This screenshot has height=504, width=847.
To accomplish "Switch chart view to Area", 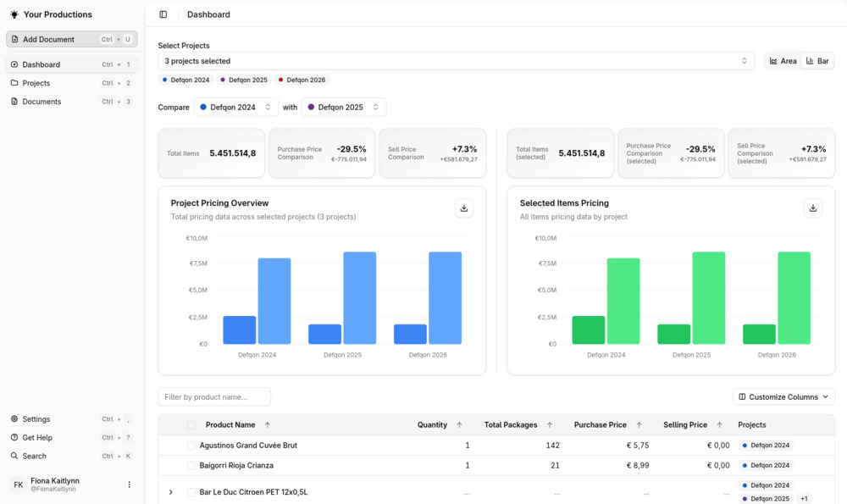I will (783, 61).
